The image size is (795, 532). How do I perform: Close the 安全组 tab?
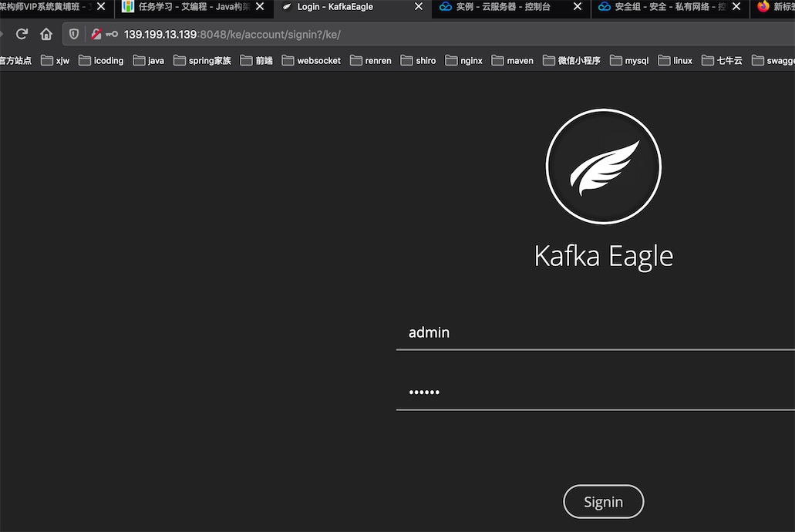[x=736, y=7]
